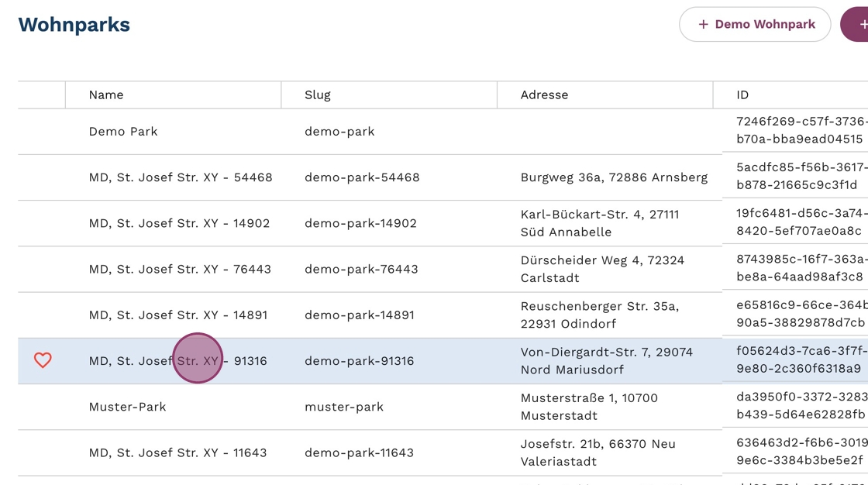Click the ID starting with "f05624d3"
Viewport: 868px width, 485px height.
point(802,359)
